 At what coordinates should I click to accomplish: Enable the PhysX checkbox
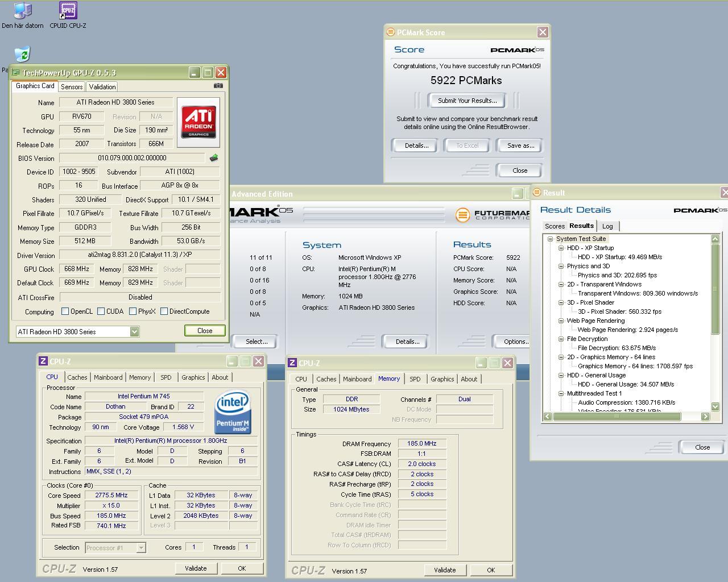133,311
